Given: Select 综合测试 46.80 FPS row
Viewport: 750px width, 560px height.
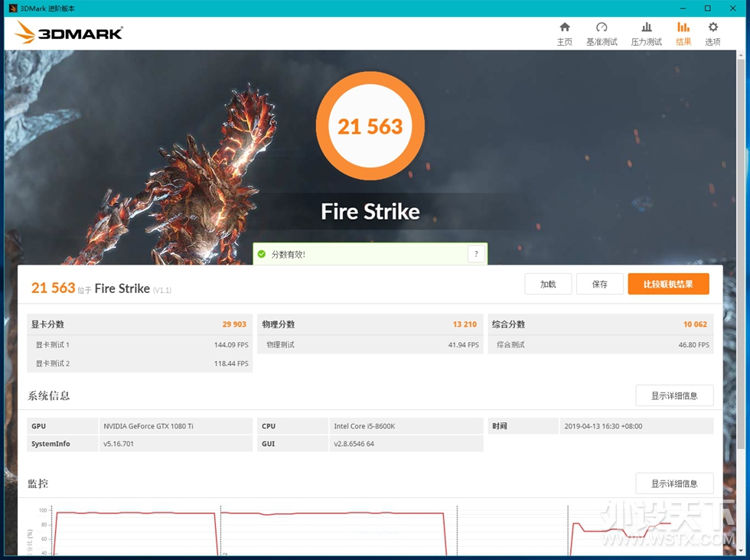Looking at the screenshot, I should tap(601, 345).
